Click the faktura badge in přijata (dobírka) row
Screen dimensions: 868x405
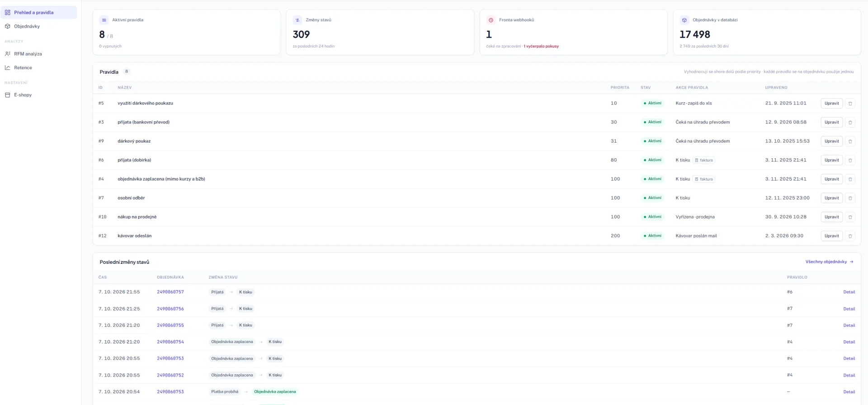click(704, 160)
